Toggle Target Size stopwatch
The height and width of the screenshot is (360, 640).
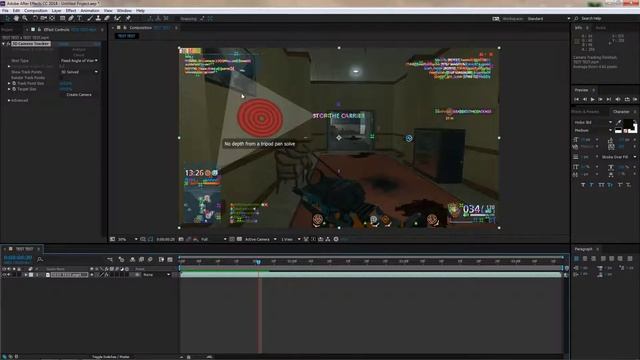(14, 89)
